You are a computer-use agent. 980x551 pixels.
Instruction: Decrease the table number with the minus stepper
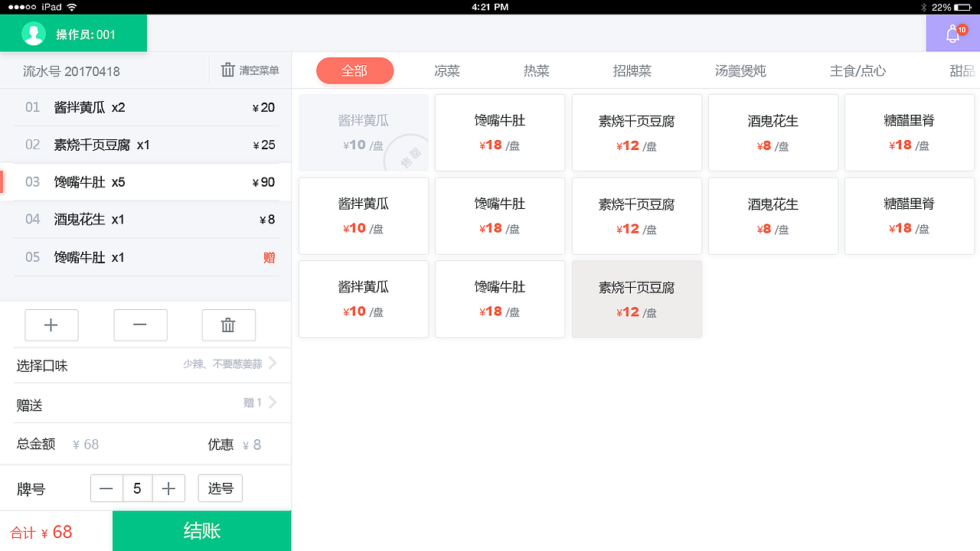tap(106, 487)
